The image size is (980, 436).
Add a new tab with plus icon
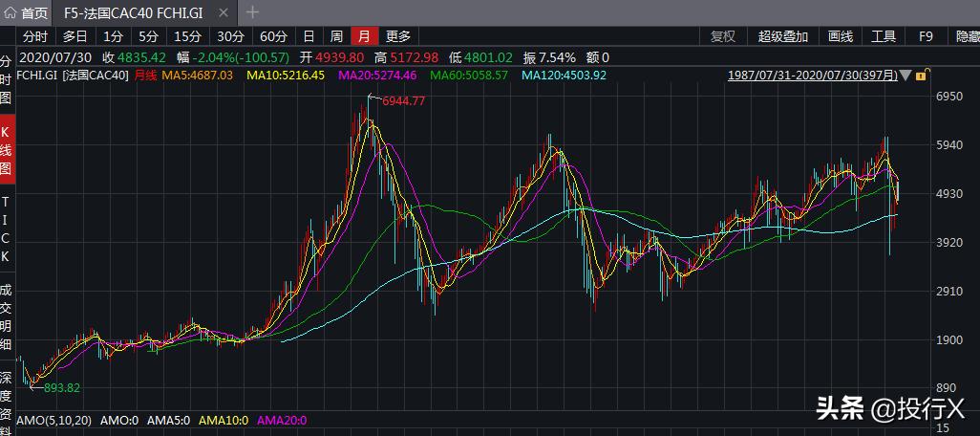tap(252, 11)
